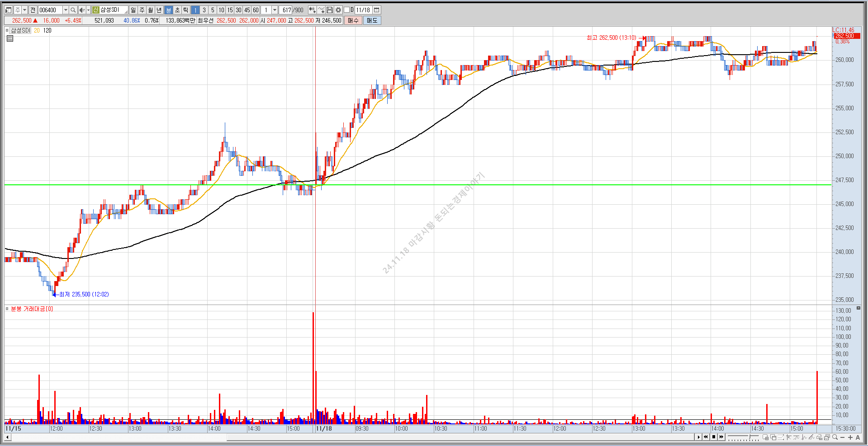Select the 15-minute interval button
Viewport: 868px width, 446px height.
tap(230, 10)
